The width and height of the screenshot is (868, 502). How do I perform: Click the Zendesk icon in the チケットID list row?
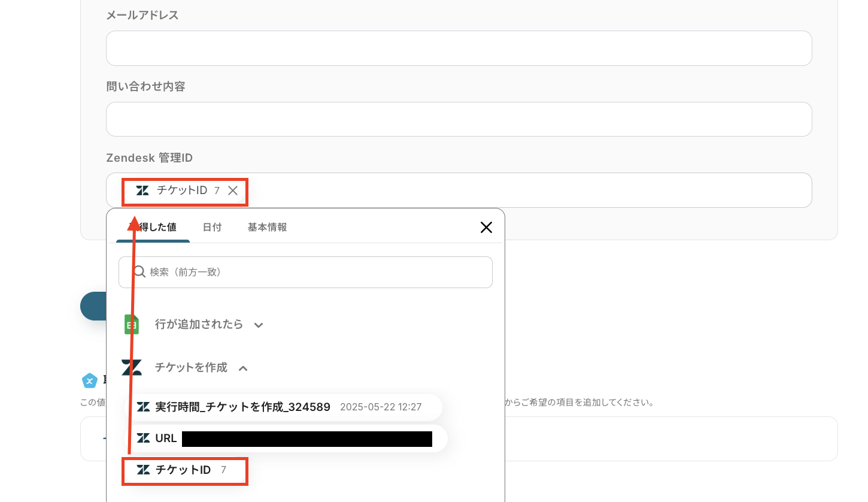[144, 470]
